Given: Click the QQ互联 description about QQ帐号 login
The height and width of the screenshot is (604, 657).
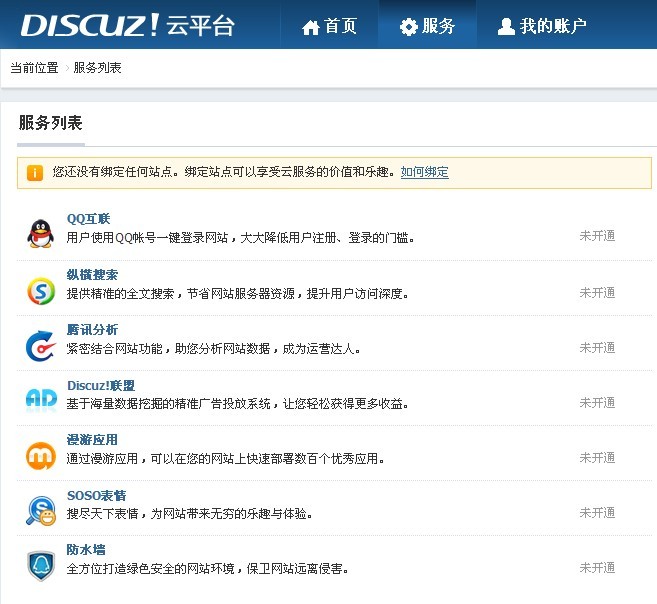Looking at the screenshot, I should 241,238.
